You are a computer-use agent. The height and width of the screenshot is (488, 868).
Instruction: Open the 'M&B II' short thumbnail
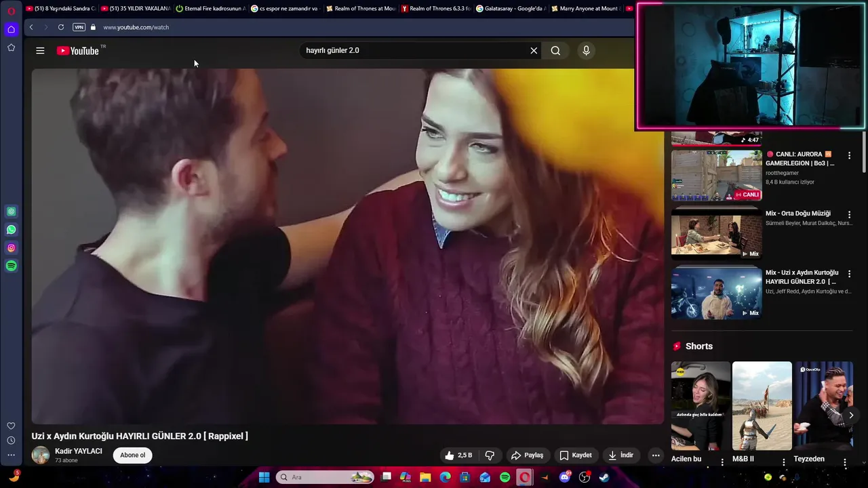(762, 406)
